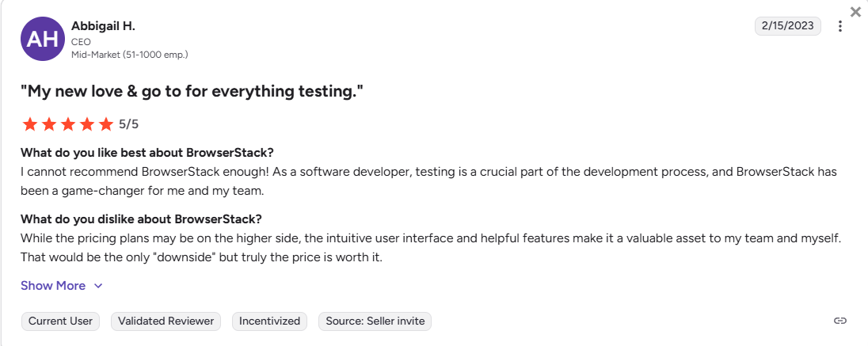The height and width of the screenshot is (346, 868).
Task: Click the "What do you dislike" heading
Action: tap(141, 219)
